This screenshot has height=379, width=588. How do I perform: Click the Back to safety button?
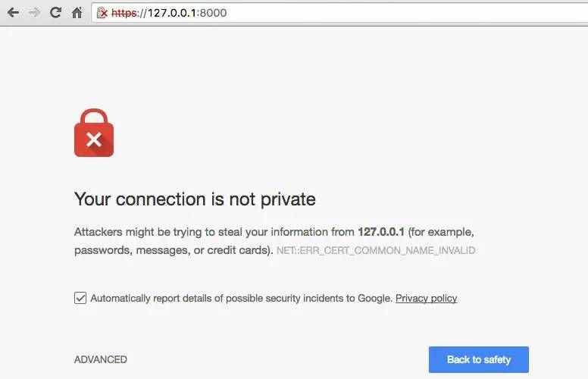pyautogui.click(x=479, y=359)
